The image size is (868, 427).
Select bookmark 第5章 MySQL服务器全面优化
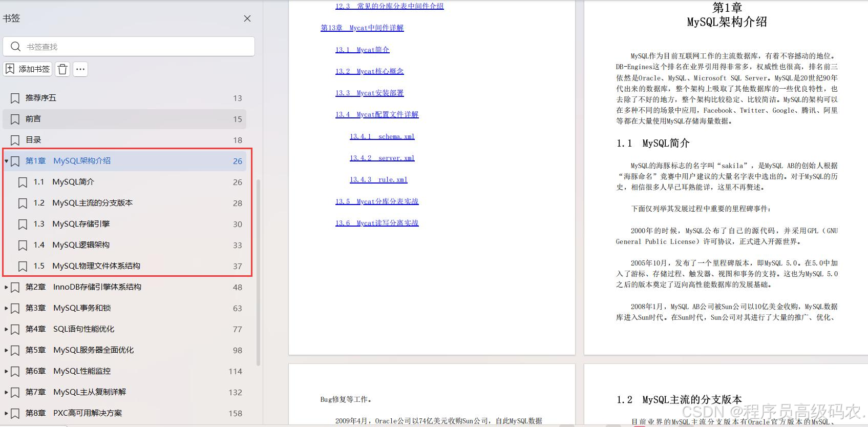[124, 350]
